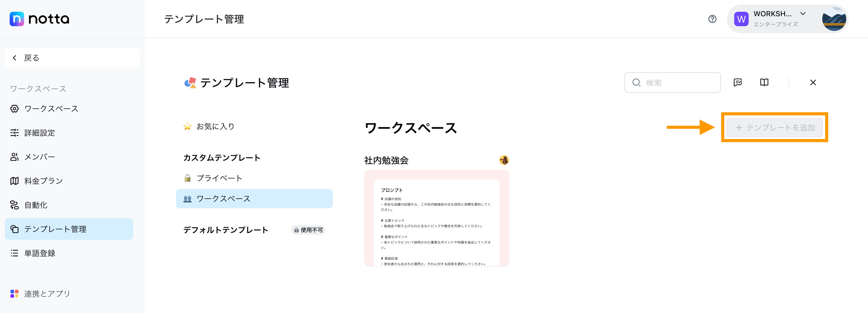This screenshot has height=313, width=868.
Task: Click the list icon beside 単語登録
Action: click(14, 253)
